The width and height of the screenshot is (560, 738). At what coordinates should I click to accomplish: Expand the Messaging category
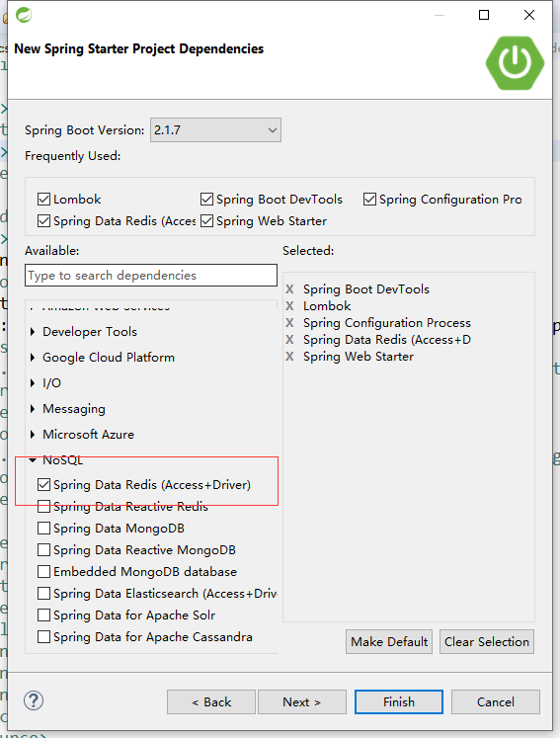33,409
